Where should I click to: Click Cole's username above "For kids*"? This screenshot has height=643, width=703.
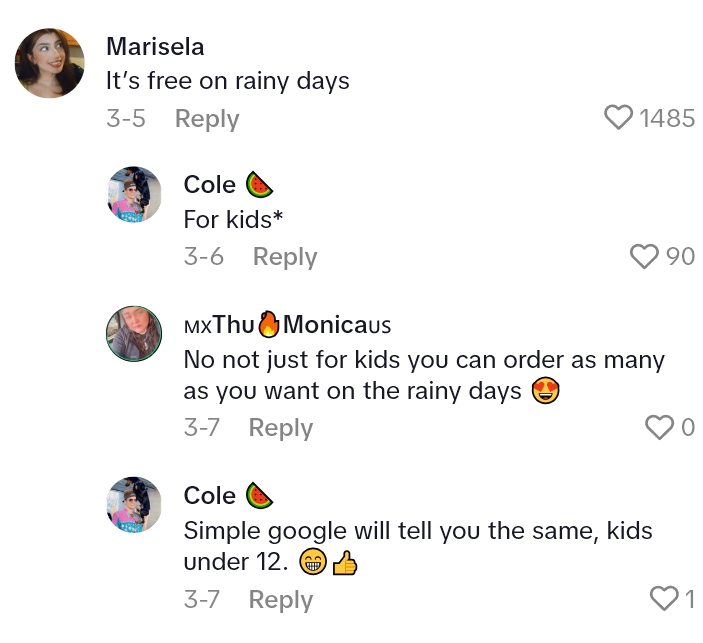[210, 185]
